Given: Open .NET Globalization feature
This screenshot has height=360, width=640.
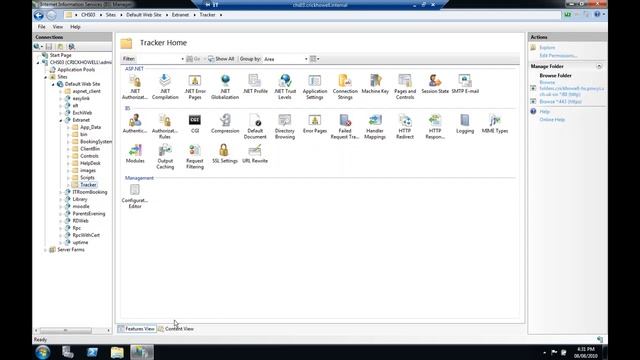Looking at the screenshot, I should [225, 87].
